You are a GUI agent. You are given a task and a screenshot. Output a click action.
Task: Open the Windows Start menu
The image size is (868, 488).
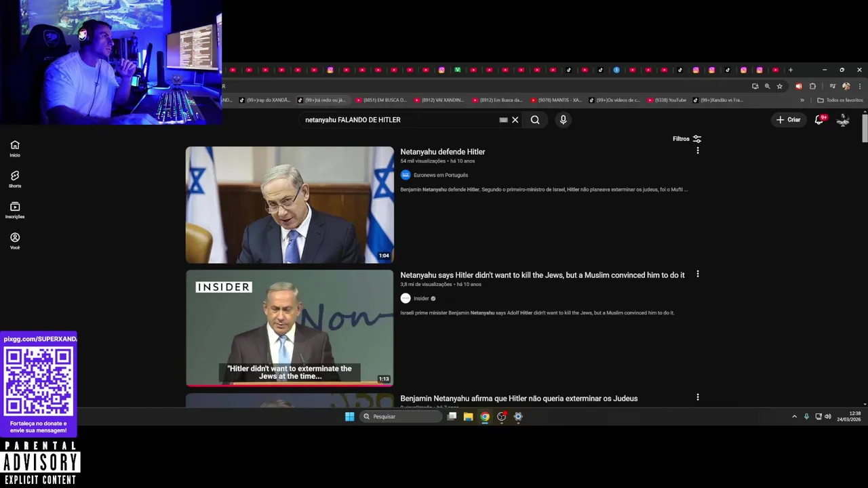[349, 416]
